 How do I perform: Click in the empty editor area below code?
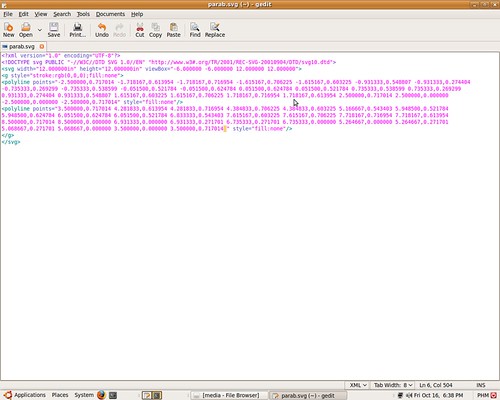(250, 263)
